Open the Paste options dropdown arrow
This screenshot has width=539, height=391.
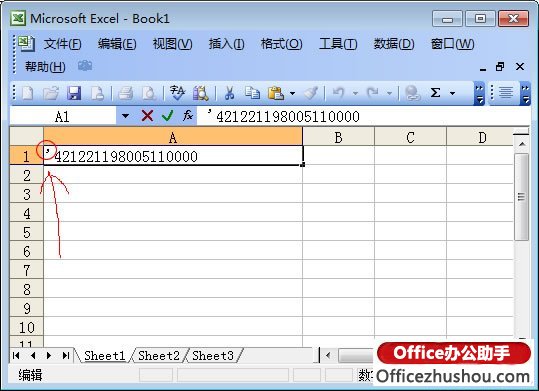292,93
